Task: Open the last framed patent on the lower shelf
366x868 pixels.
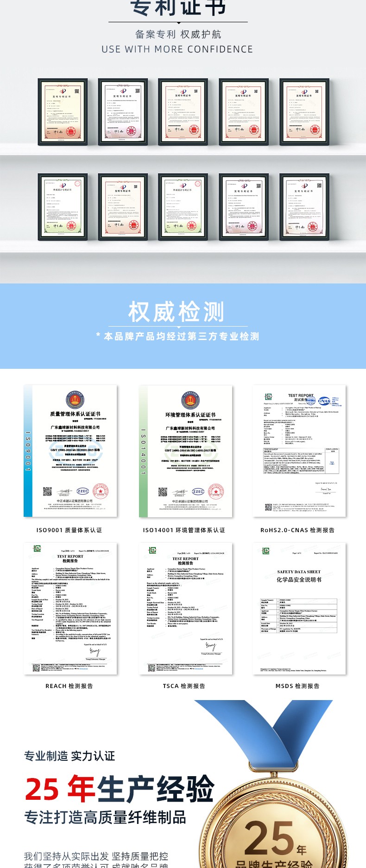Action: [x=304, y=207]
